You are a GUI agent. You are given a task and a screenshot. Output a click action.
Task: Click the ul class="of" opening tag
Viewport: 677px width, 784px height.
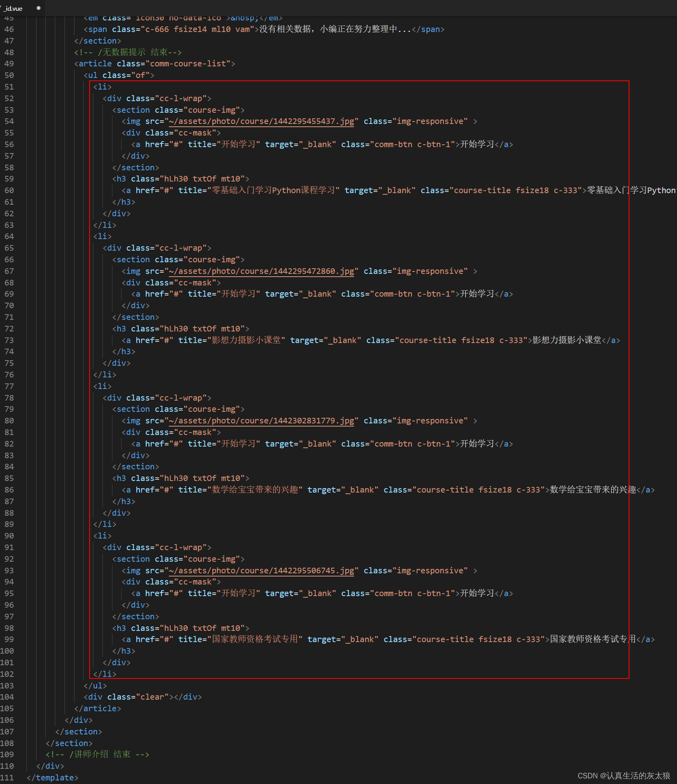click(x=119, y=75)
